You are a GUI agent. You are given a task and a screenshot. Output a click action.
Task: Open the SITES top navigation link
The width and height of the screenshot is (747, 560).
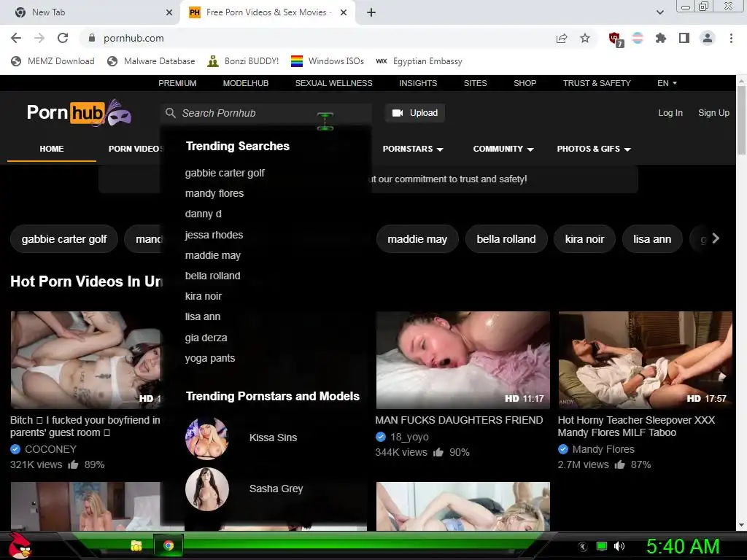coord(476,83)
